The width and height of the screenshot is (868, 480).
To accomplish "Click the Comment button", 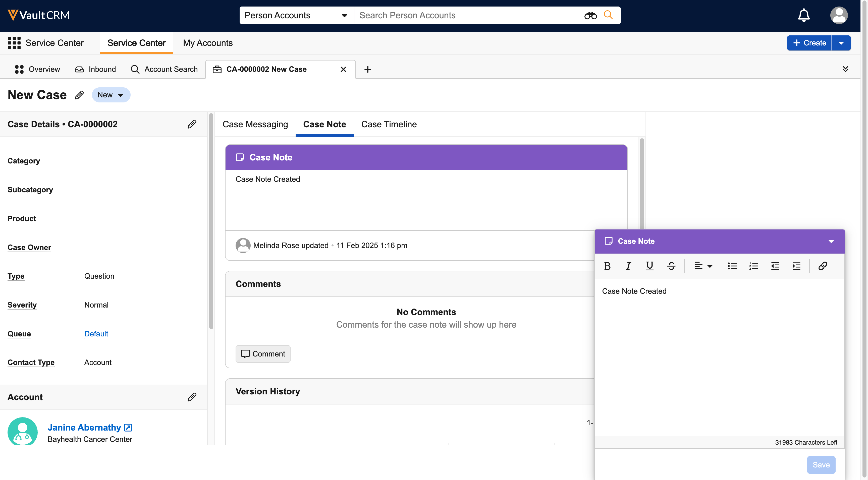I will click(x=263, y=354).
